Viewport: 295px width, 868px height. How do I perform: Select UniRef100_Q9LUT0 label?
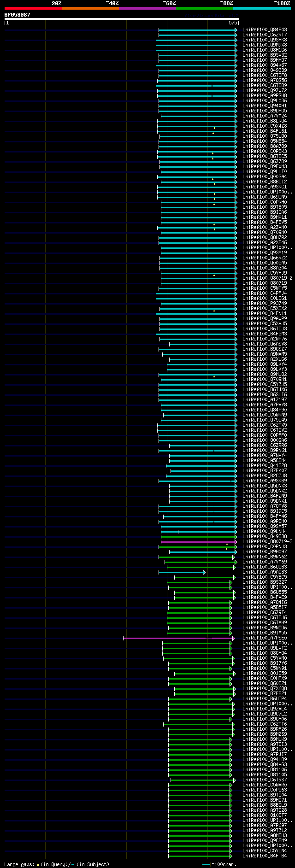265,172
